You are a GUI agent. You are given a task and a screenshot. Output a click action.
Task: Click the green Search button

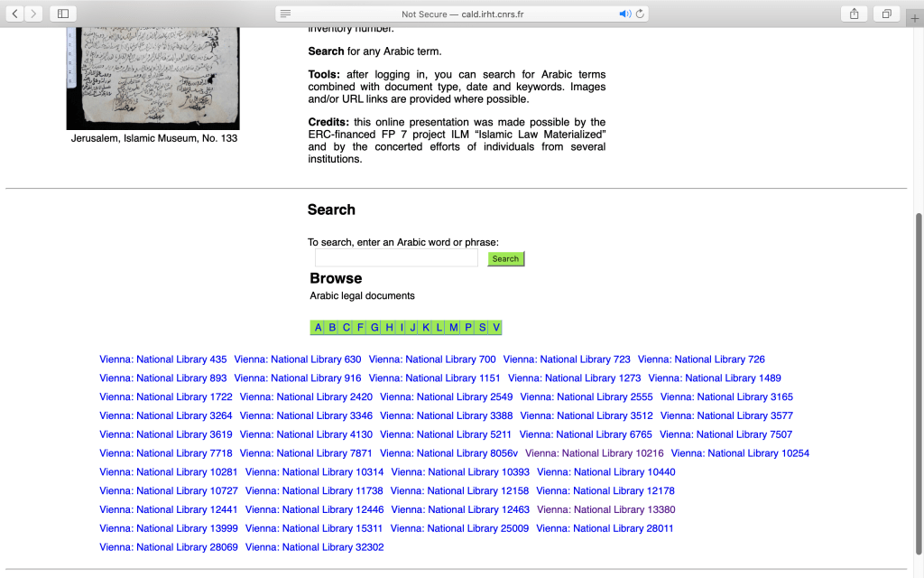(x=505, y=259)
